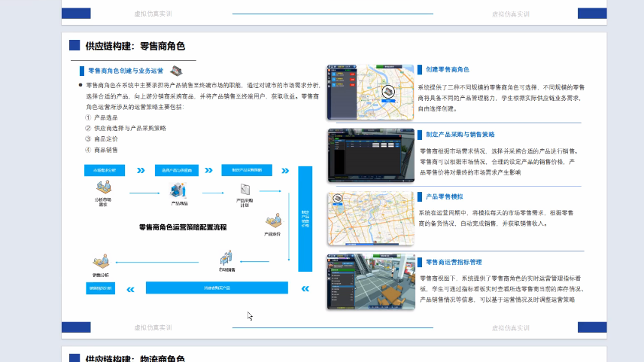Click the 消费者购买产品 blue bar

tap(217, 287)
